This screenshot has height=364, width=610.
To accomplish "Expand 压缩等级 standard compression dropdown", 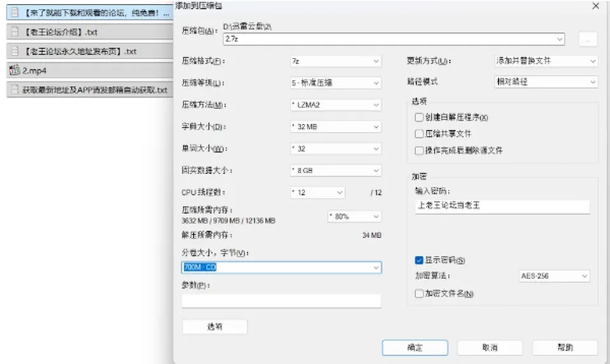I will coord(335,83).
